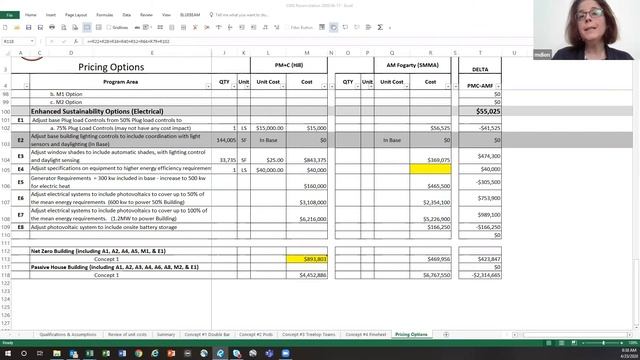Switch to Normal view in status bar

click(549, 343)
